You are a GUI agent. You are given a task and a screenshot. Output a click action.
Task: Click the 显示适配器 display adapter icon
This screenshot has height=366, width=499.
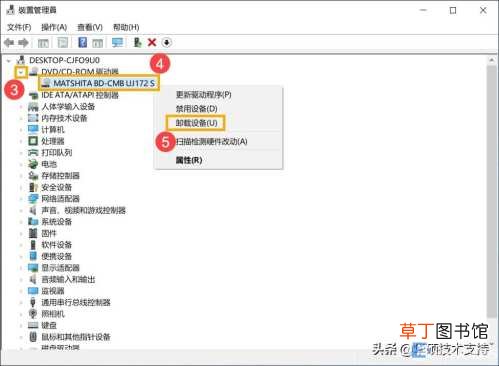(33, 268)
